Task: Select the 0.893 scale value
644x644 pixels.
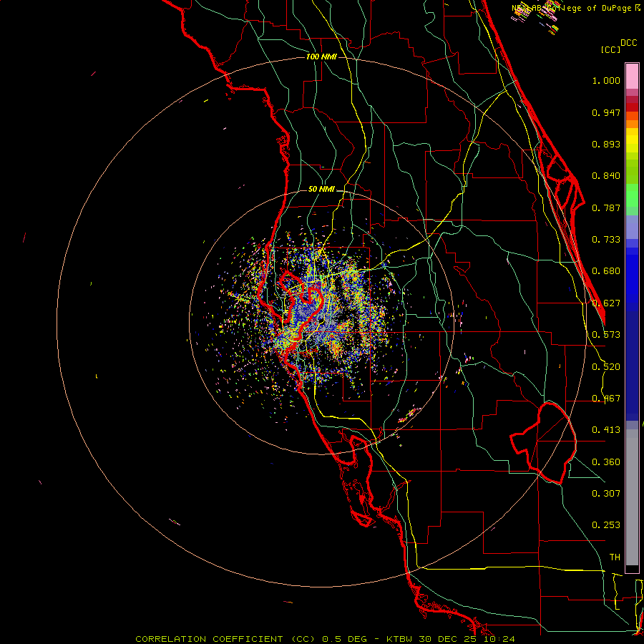Action: click(606, 144)
